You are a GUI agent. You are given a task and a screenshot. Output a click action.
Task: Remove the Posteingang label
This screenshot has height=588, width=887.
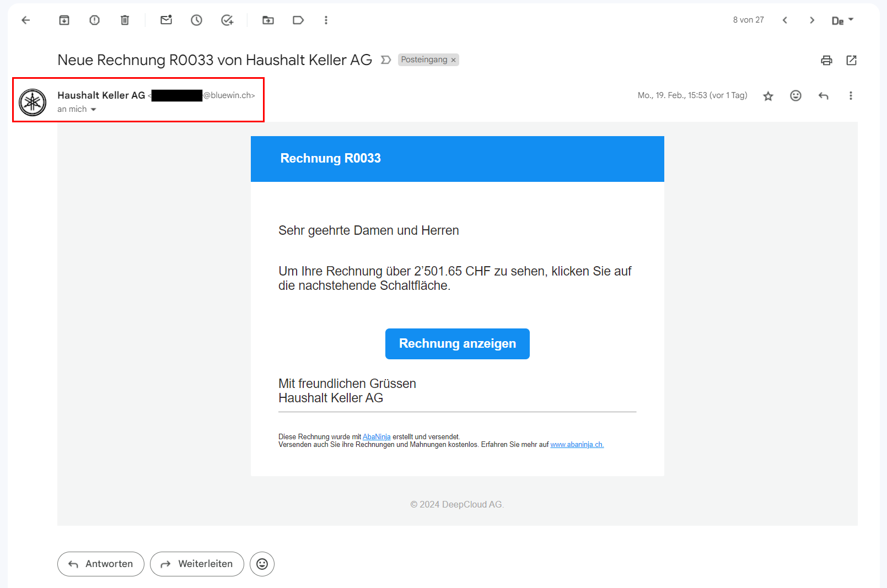(x=454, y=60)
